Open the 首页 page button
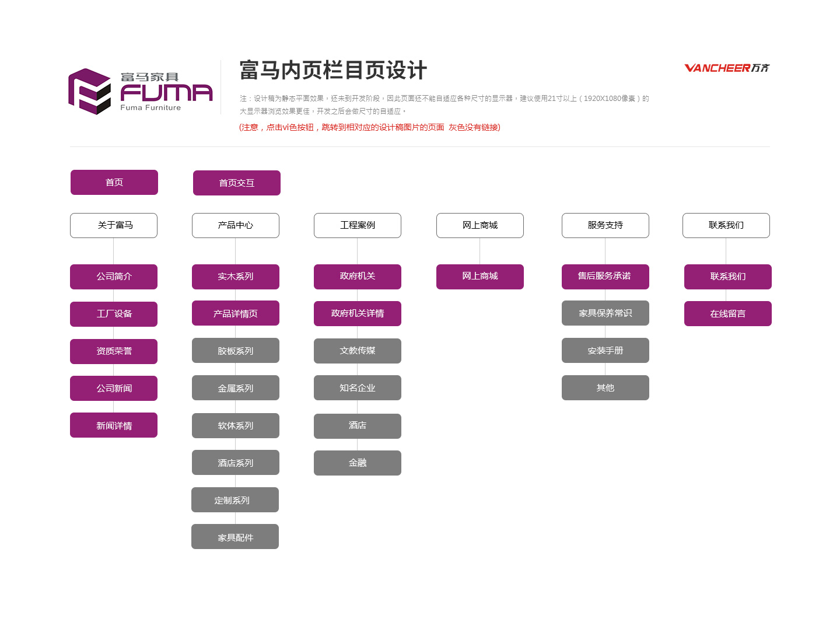This screenshot has width=840, height=629. 114,183
